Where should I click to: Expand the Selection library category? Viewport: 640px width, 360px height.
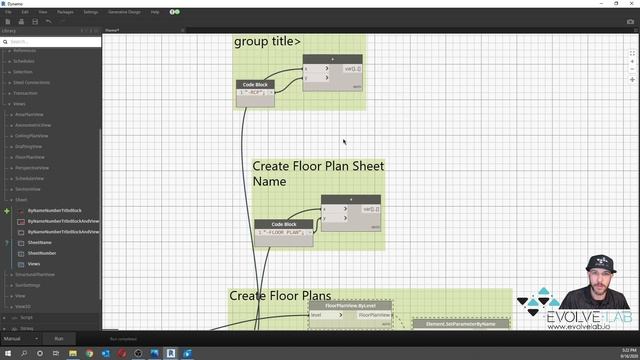pyautogui.click(x=22, y=72)
